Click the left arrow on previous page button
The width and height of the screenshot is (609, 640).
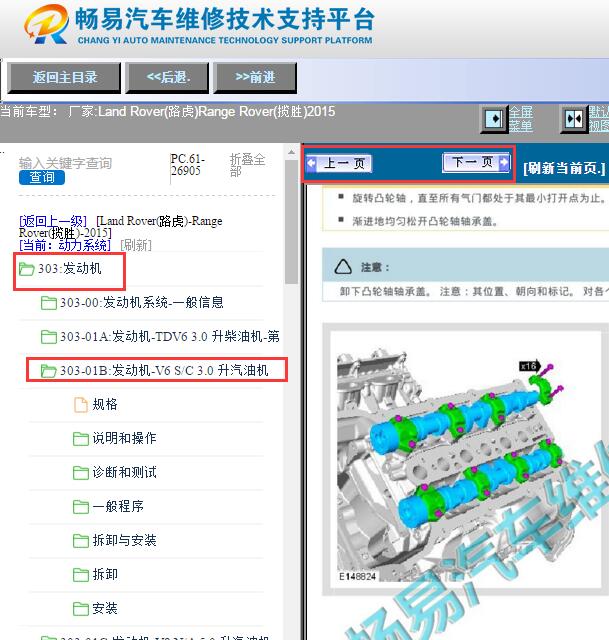[x=311, y=163]
